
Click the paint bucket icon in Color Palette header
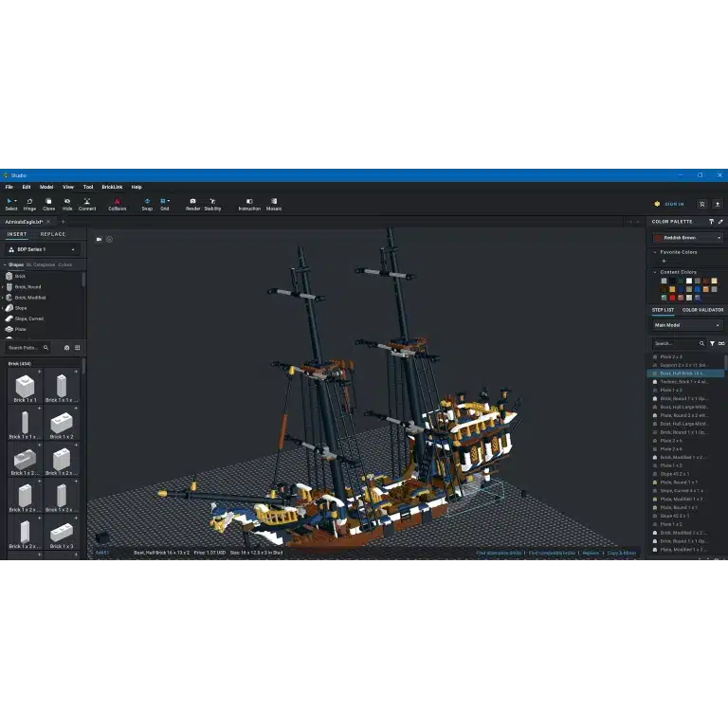(x=711, y=222)
